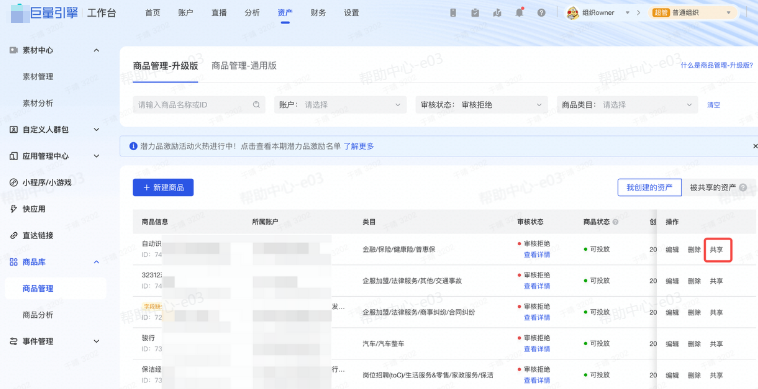Click the blue info icon in banner

133,146
